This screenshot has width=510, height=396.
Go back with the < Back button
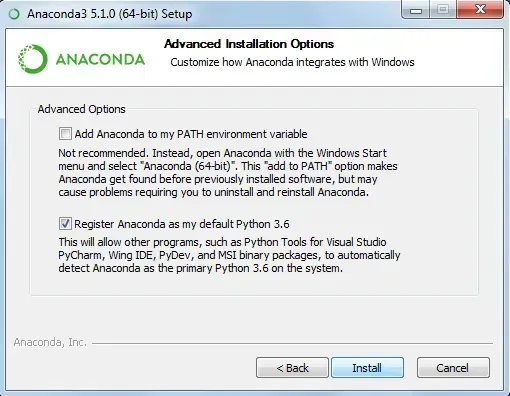coord(292,368)
